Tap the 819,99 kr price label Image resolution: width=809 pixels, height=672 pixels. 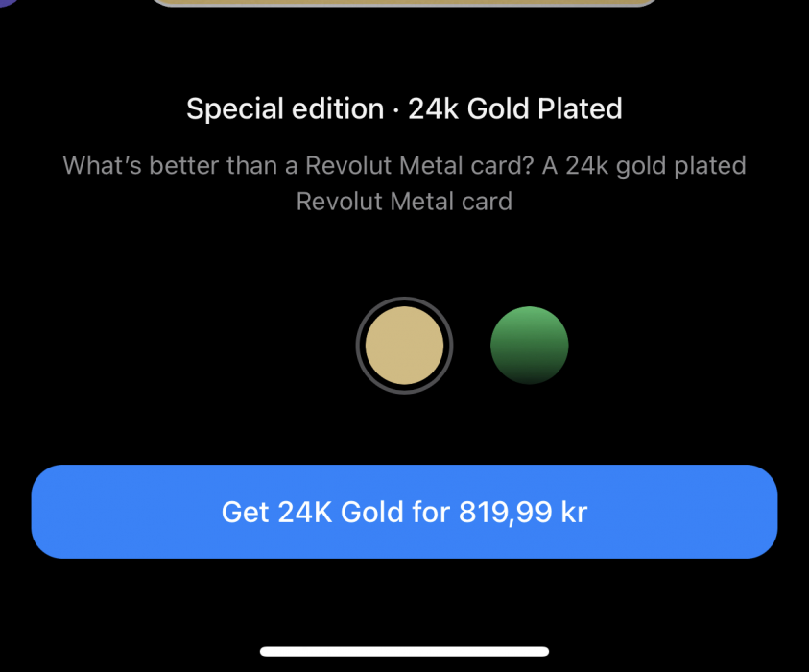(523, 512)
